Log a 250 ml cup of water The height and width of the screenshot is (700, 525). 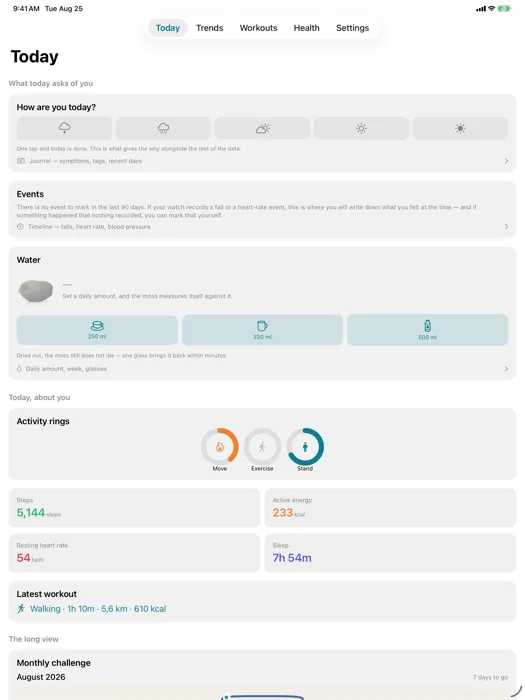tap(97, 330)
